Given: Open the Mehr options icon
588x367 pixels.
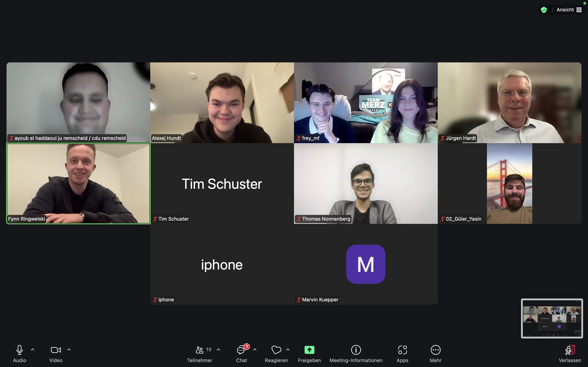Looking at the screenshot, I should pos(435,350).
